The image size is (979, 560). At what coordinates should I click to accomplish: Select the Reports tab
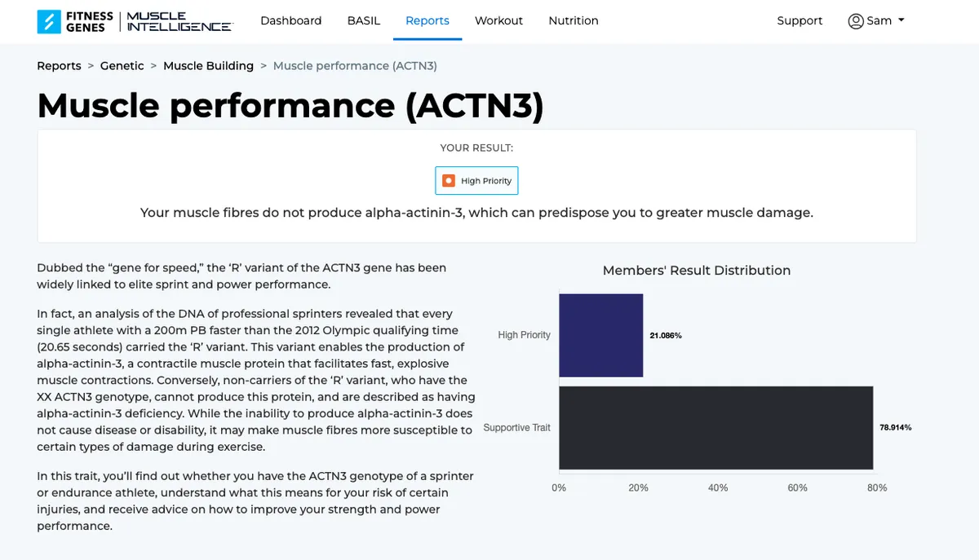tap(427, 20)
